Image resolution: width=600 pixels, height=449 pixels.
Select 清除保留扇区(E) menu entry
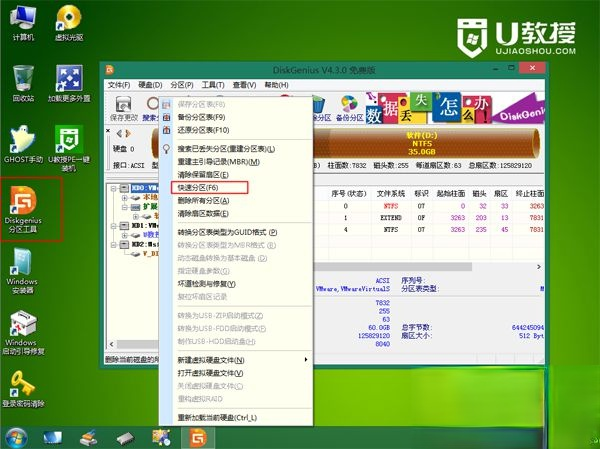(236, 175)
